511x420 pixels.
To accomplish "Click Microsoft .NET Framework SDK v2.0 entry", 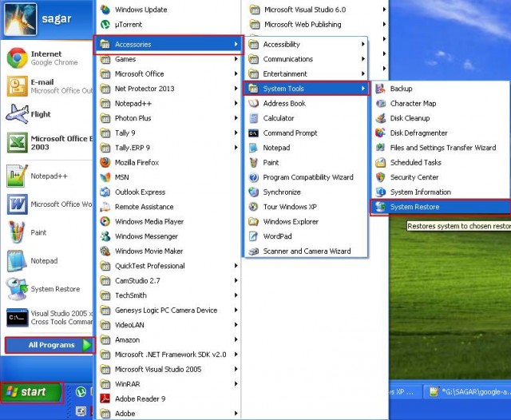I will 168,355.
